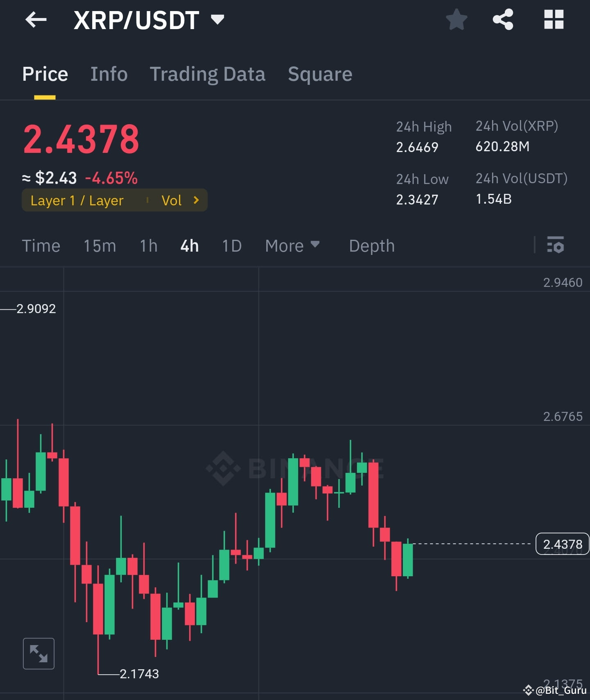Open the share options icon
This screenshot has width=590, height=700.
click(503, 20)
